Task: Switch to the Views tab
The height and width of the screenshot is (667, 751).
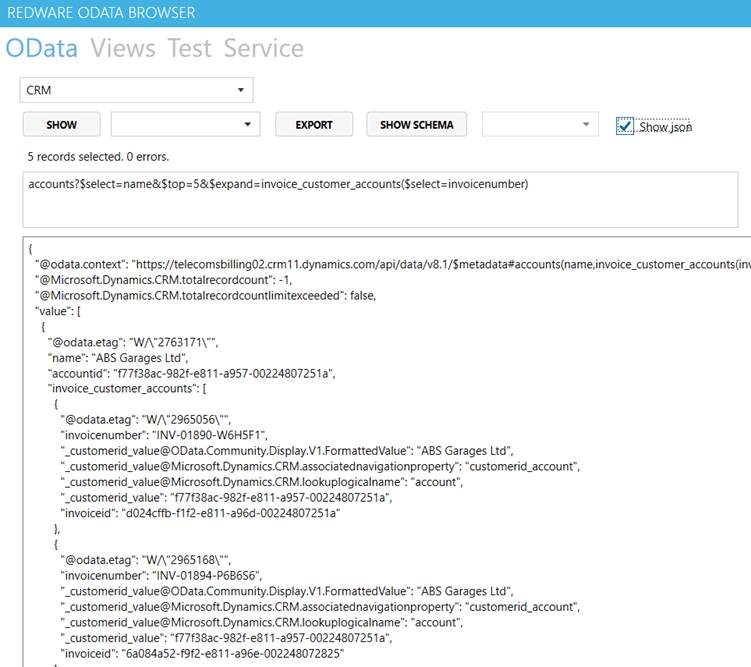Action: [123, 48]
